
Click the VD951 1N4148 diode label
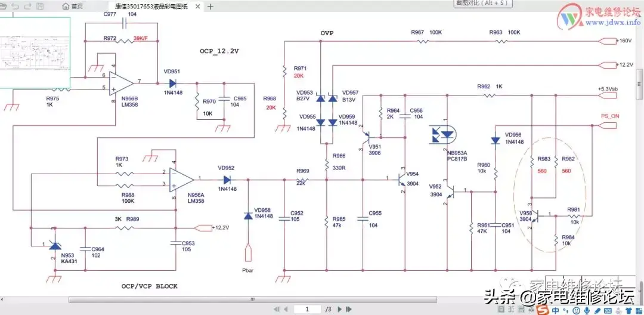[173, 81]
